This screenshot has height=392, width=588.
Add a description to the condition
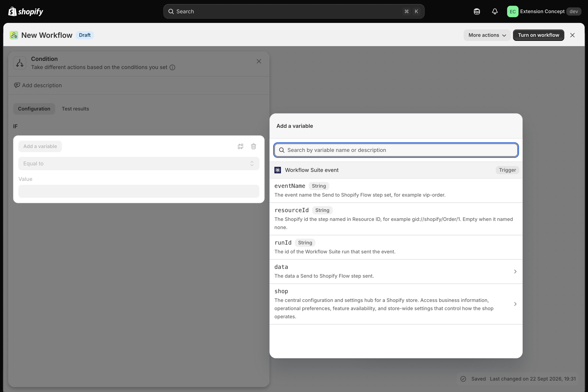38,85
